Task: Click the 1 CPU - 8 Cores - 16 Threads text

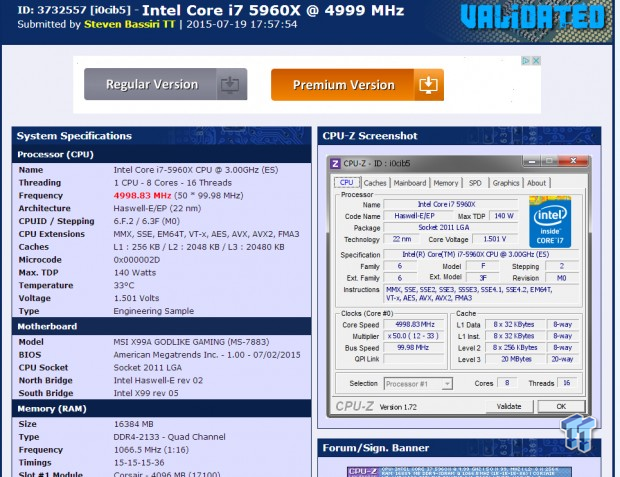Action: tap(173, 183)
